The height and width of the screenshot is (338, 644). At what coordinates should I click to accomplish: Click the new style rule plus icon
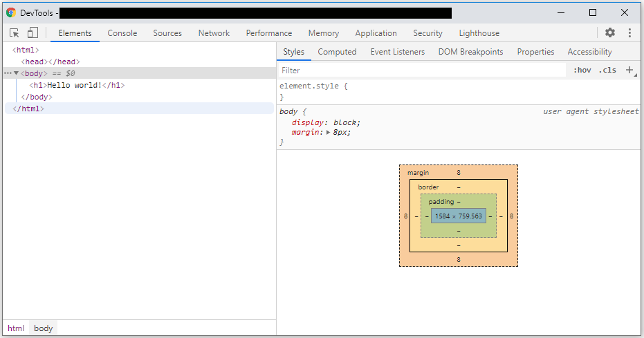(629, 70)
